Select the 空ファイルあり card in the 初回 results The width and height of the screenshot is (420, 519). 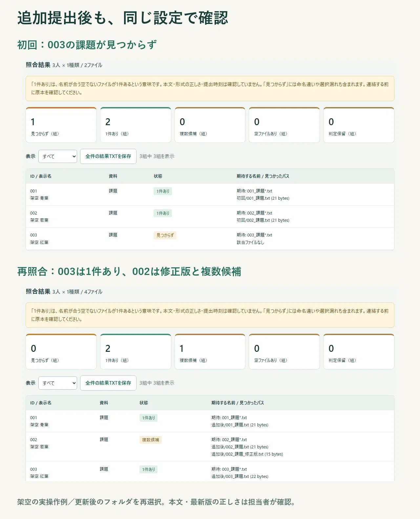[x=284, y=125]
